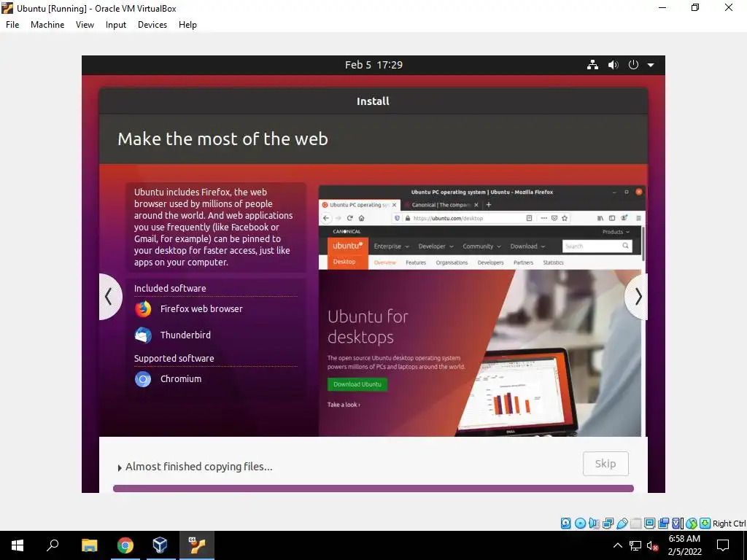Open the Help menu
Image resolution: width=747 pixels, height=560 pixels.
(x=187, y=25)
